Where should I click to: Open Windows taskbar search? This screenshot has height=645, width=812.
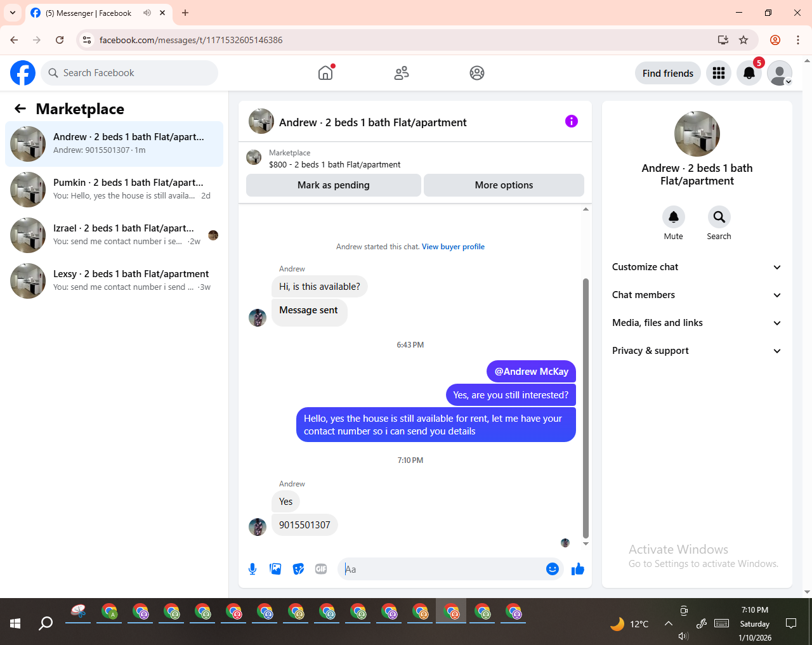(x=46, y=623)
